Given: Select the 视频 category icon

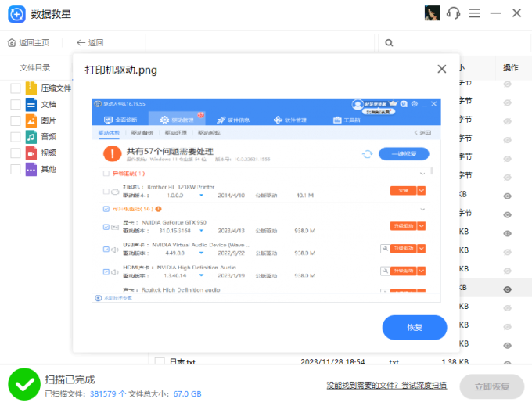Looking at the screenshot, I should point(31,153).
